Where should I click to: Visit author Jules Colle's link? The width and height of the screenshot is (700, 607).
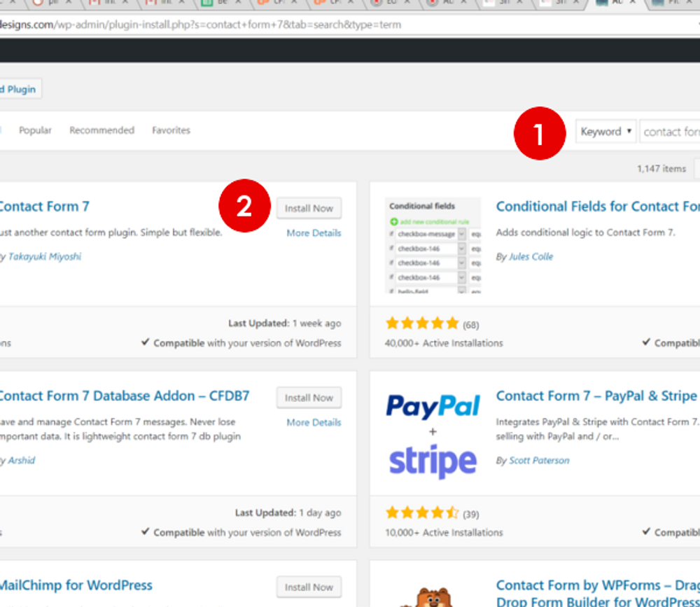531,256
